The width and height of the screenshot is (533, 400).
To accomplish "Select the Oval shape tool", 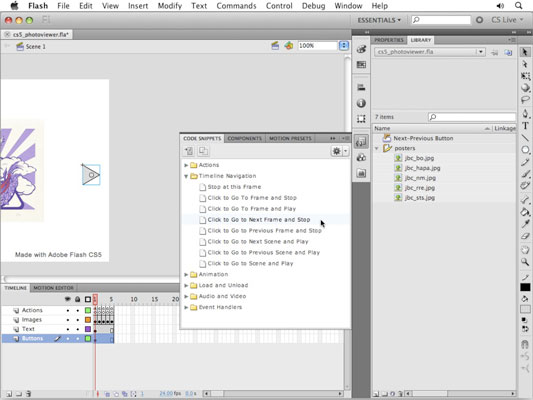I will pos(525,150).
